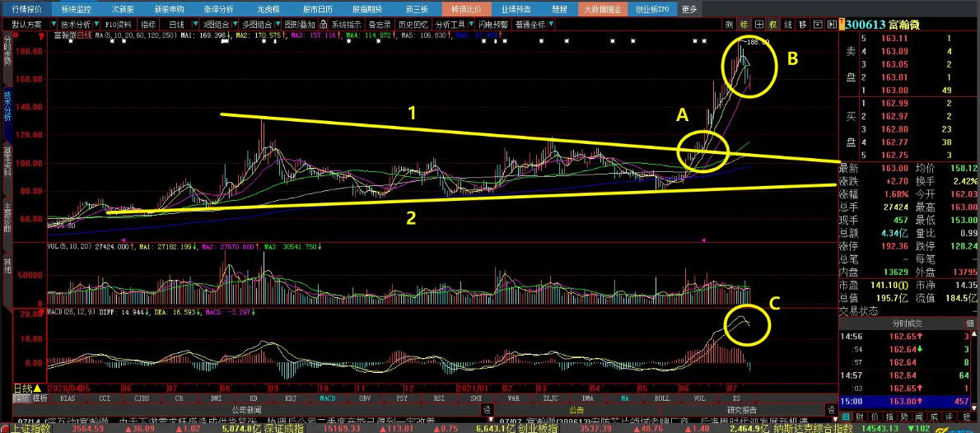Click 创业板指 in the status bar

[x=537, y=428]
